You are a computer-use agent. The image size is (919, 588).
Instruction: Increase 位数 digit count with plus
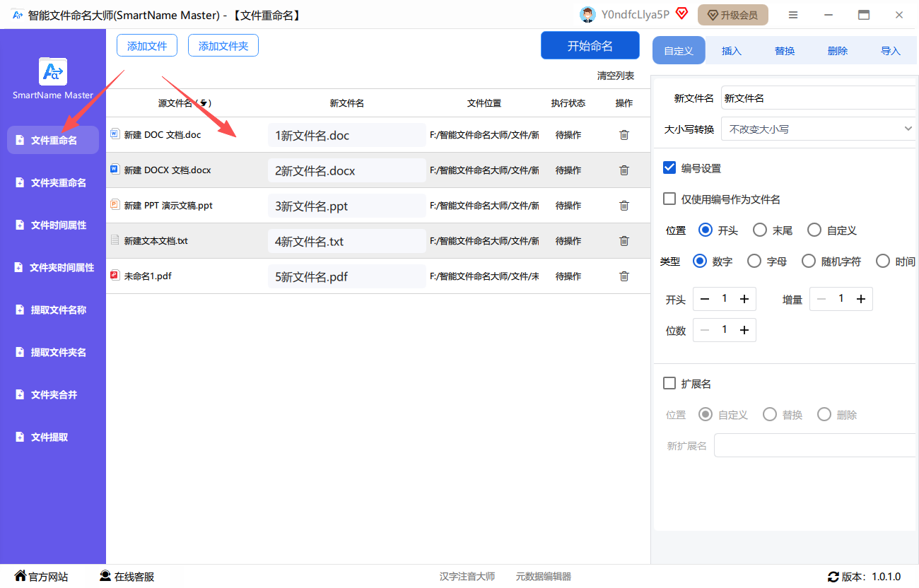[744, 331]
